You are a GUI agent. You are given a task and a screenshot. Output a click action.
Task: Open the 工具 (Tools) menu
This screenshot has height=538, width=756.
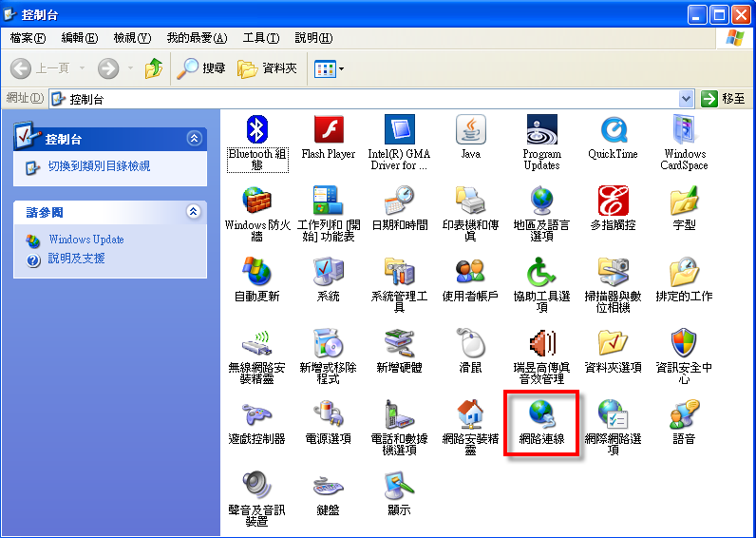[x=260, y=38]
